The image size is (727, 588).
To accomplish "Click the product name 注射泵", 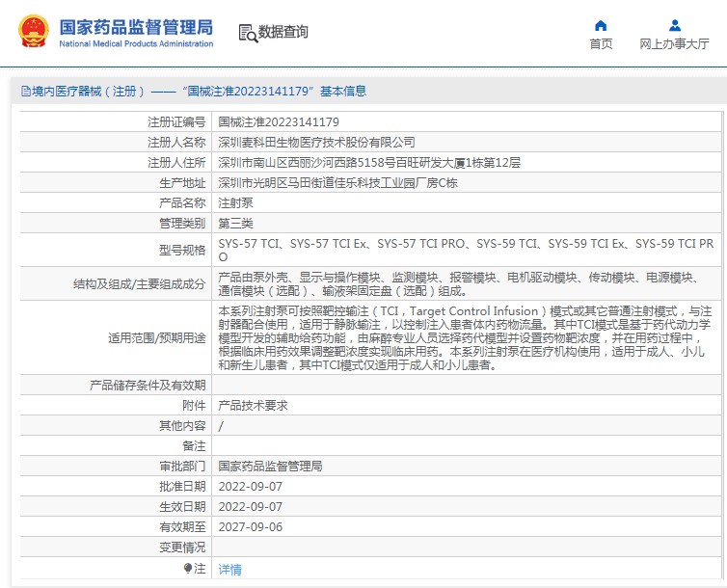I will (235, 203).
